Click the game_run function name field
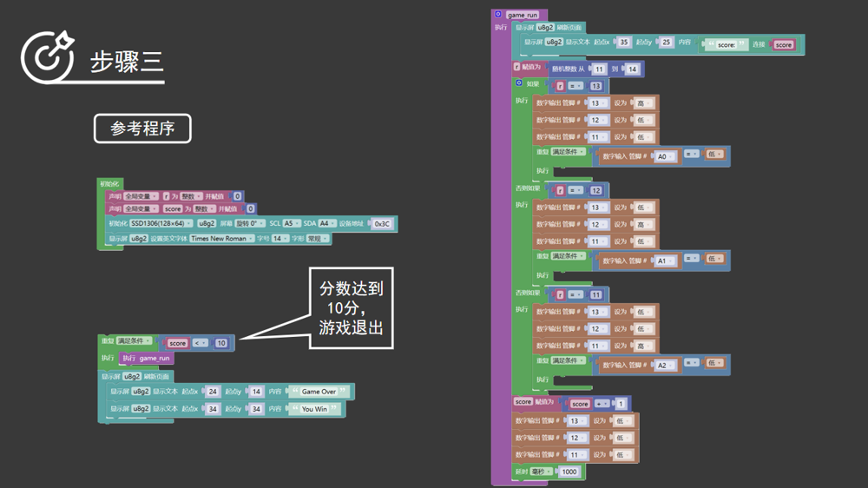 coord(522,15)
